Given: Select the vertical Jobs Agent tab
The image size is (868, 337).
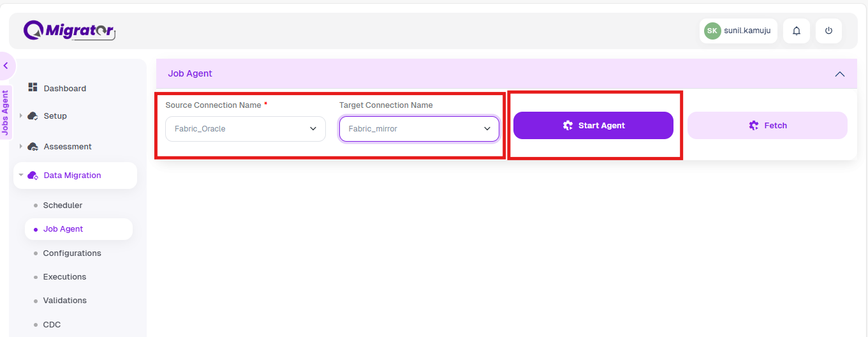Looking at the screenshot, I should pos(5,112).
